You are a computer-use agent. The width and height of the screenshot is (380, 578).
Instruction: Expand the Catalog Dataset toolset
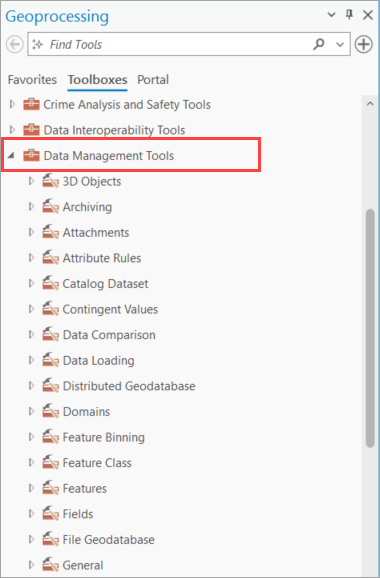(x=31, y=283)
